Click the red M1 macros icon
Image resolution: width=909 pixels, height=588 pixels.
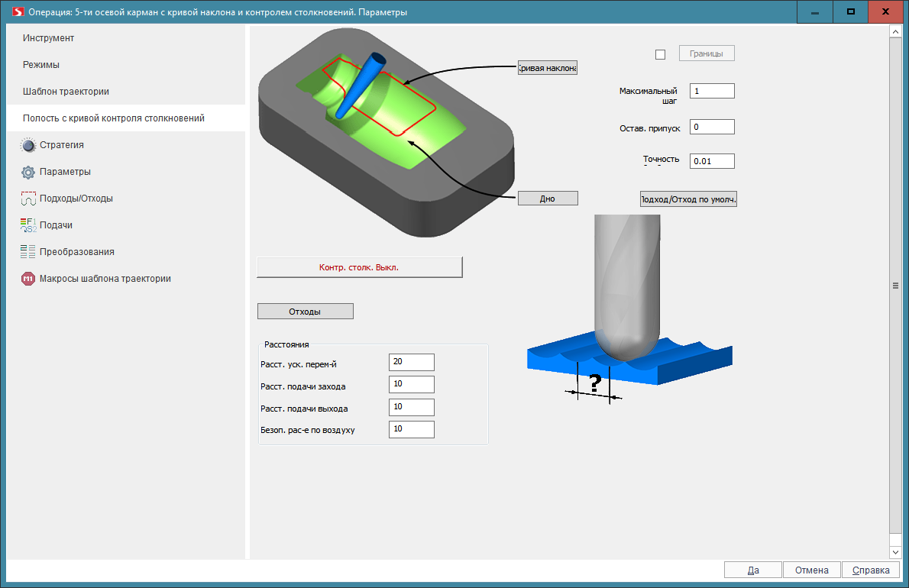(27, 279)
